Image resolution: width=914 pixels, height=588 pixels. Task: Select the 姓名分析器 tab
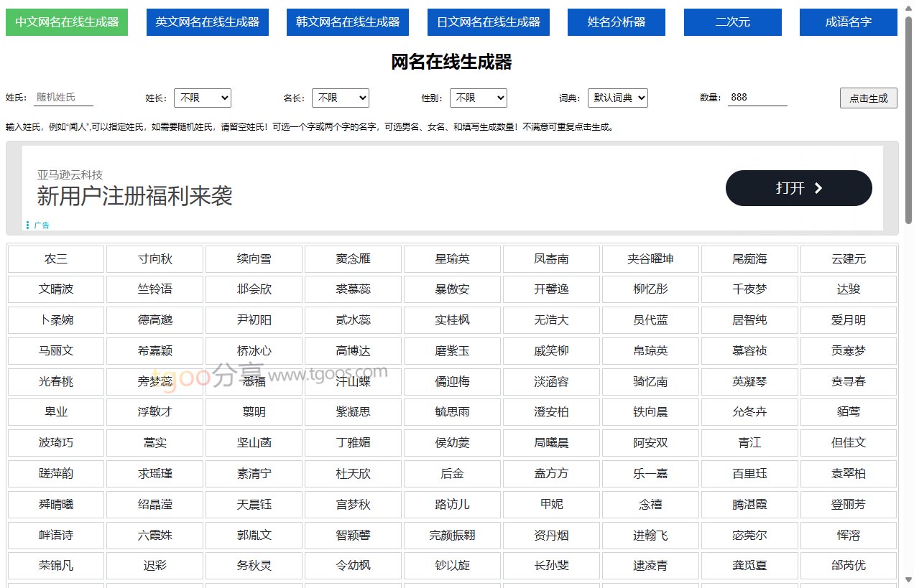[x=616, y=22]
